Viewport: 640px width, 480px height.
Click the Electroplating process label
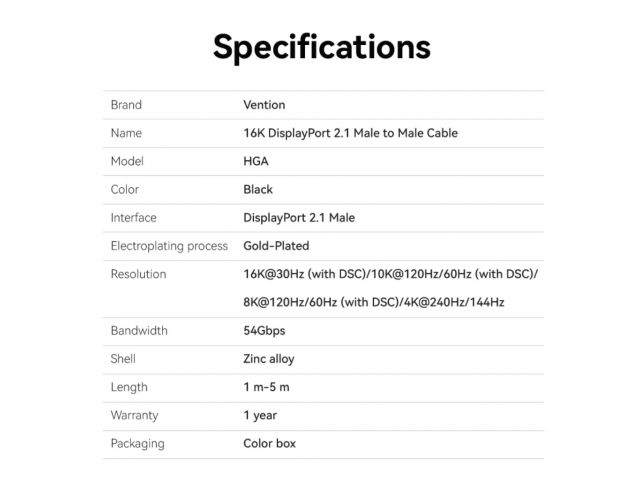point(169,246)
